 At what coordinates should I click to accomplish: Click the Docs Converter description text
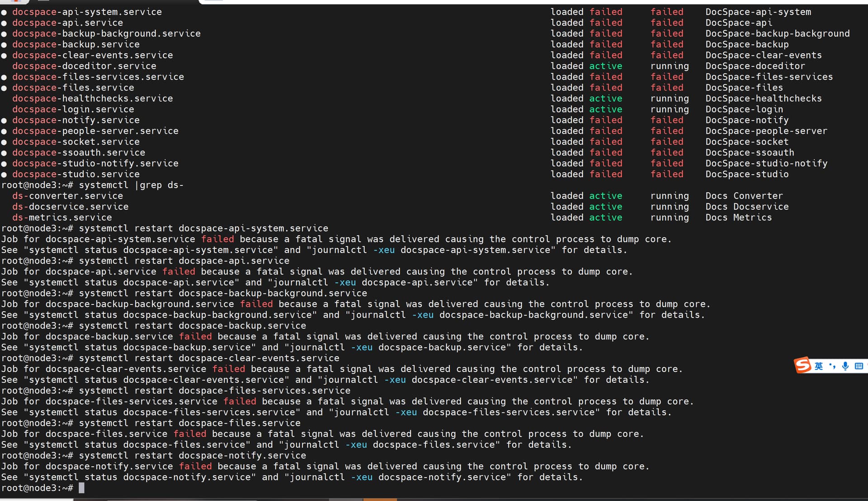point(744,196)
